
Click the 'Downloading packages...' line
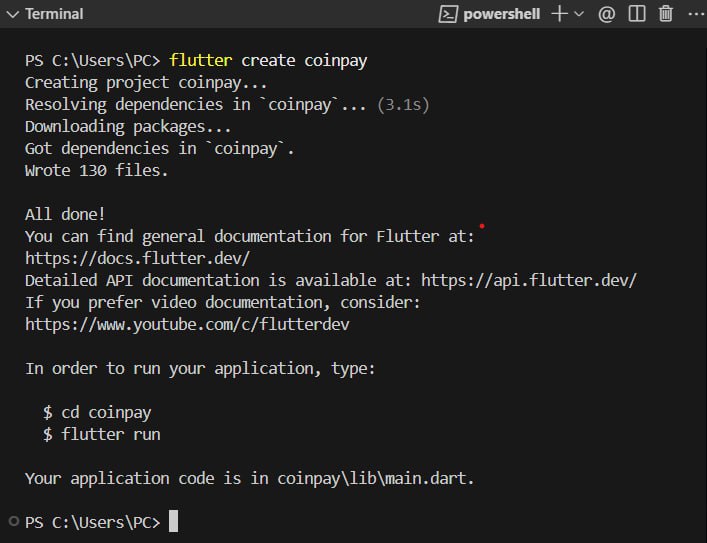click(x=128, y=127)
